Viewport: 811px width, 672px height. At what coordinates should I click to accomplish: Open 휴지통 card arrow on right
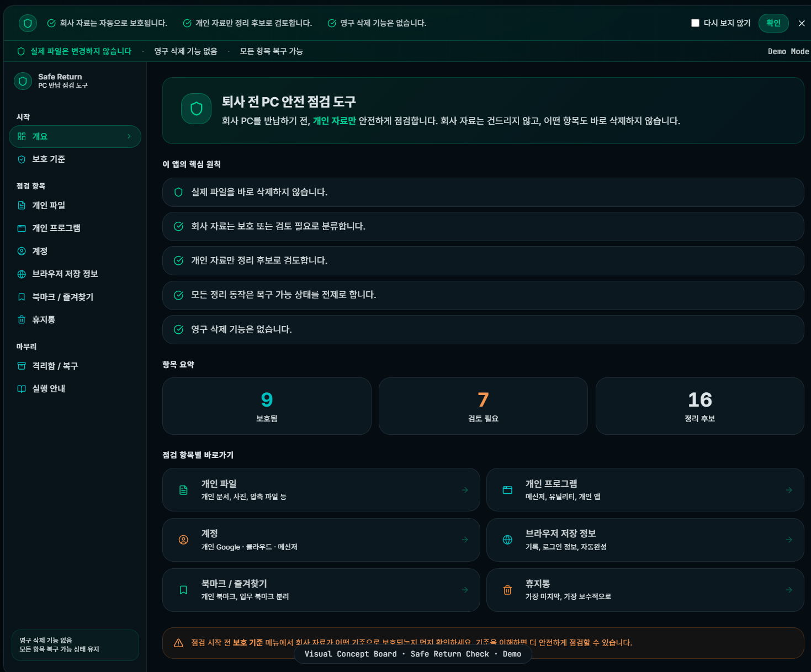pos(789,590)
